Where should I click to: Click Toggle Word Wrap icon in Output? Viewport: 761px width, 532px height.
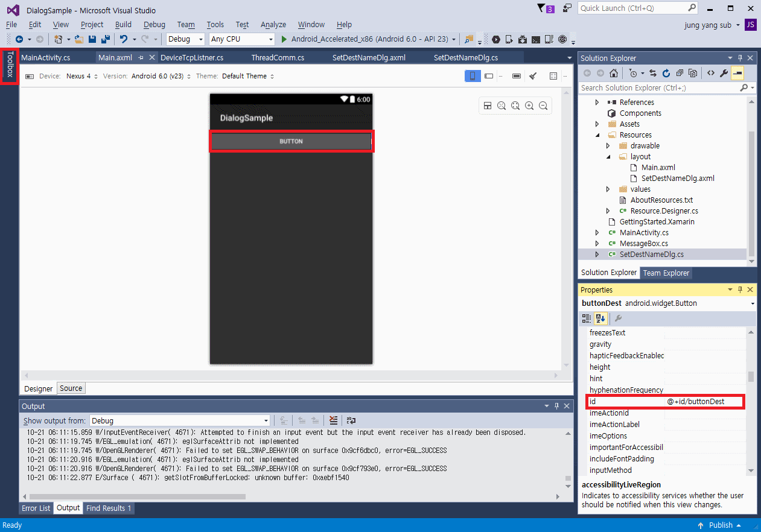351,420
